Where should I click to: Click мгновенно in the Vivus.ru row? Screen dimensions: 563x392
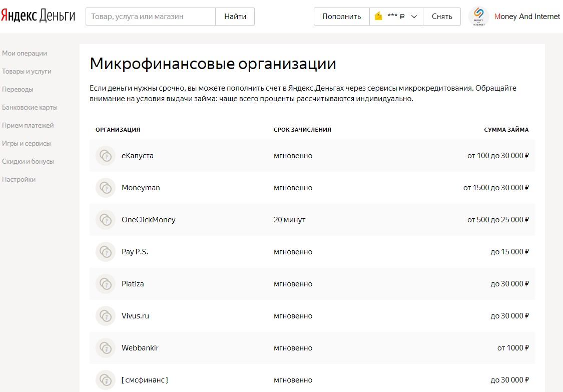tap(293, 316)
